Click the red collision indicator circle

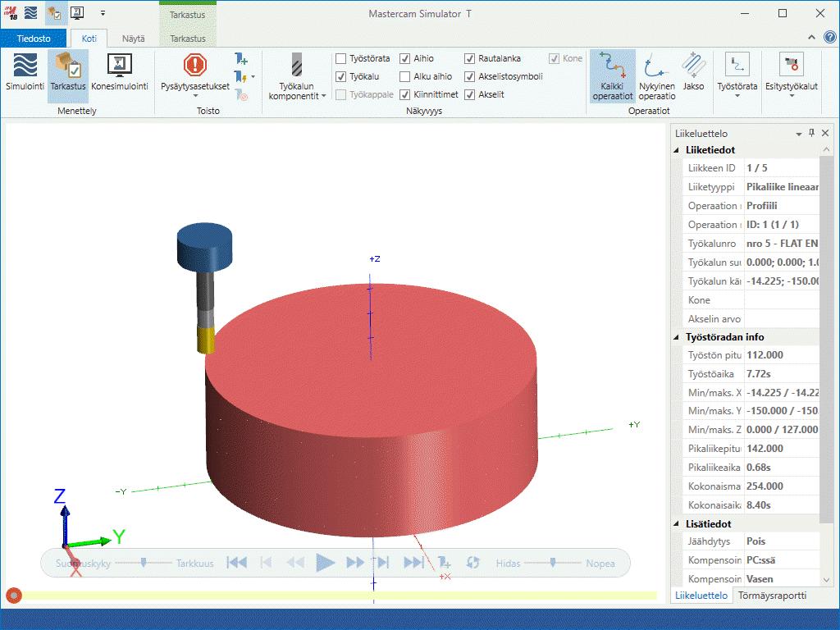pyautogui.click(x=14, y=596)
